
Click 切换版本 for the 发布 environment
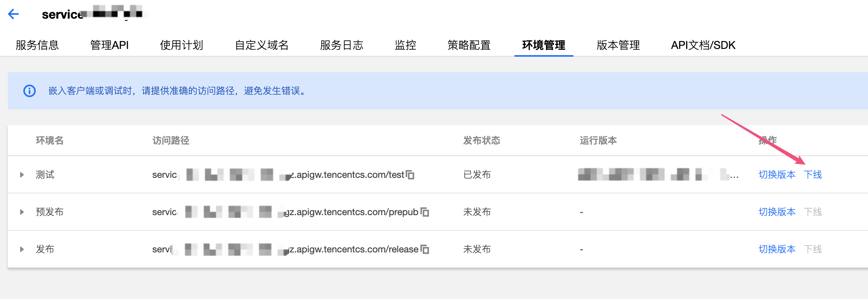(777, 249)
